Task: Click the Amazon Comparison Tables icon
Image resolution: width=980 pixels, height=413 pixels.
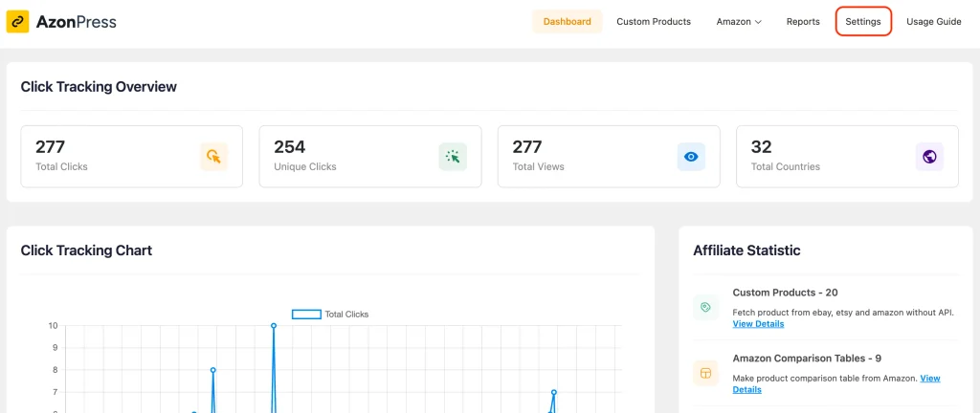Action: coord(705,373)
